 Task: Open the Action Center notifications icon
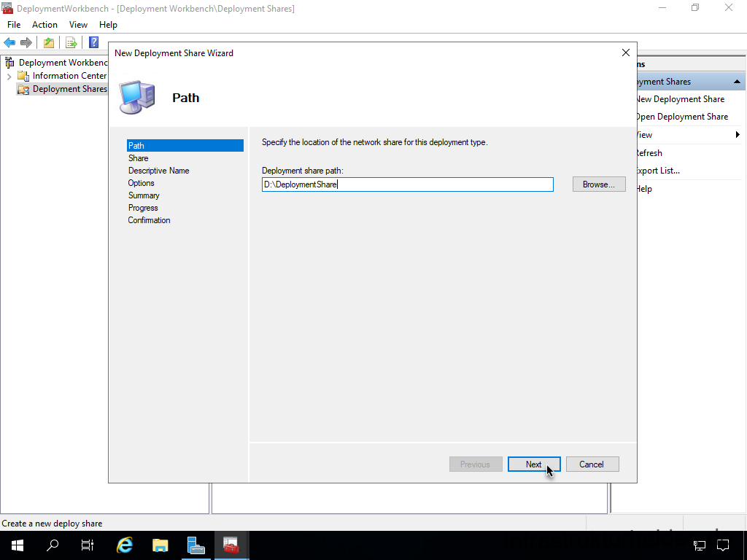coord(723,545)
